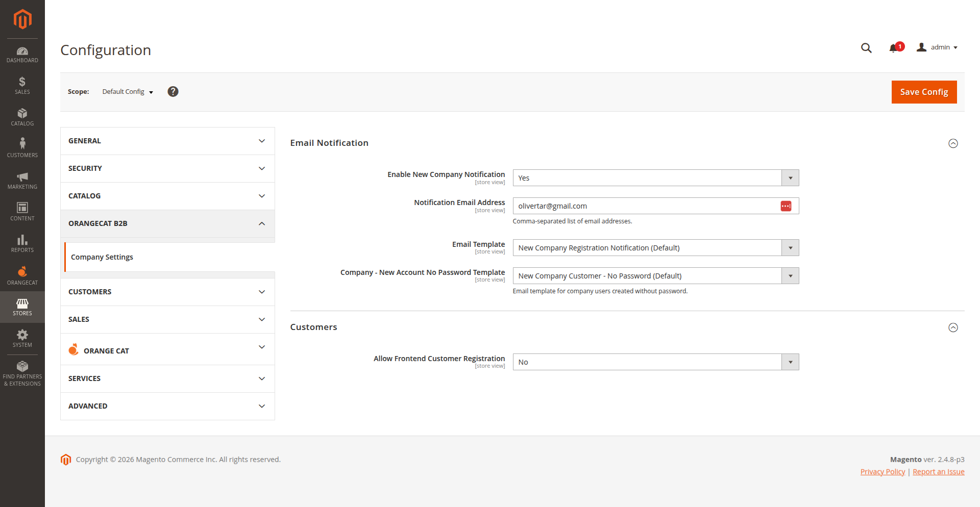Click the Save Config button
980x507 pixels.
[924, 92]
